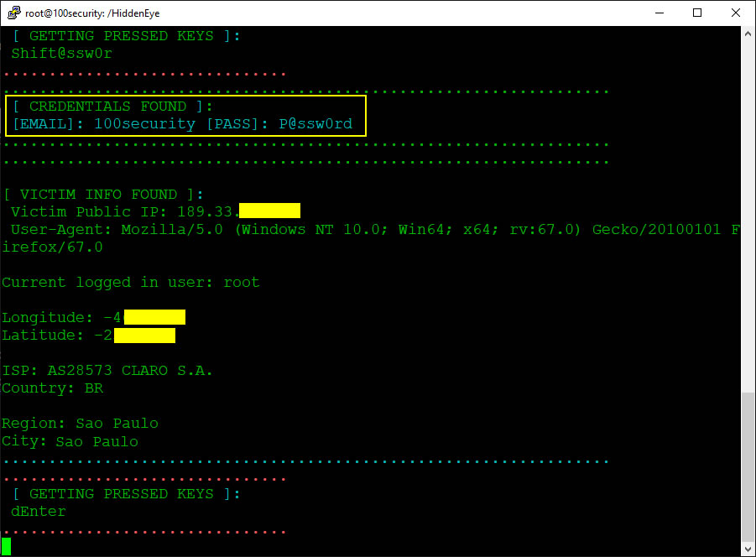Viewport: 756px width, 557px height.
Task: Click the green terminal cursor block
Action: click(x=7, y=546)
